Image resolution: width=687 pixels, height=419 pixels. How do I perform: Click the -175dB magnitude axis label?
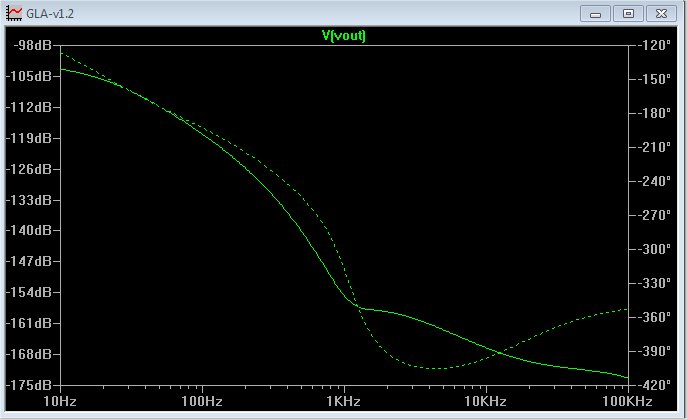[28, 385]
